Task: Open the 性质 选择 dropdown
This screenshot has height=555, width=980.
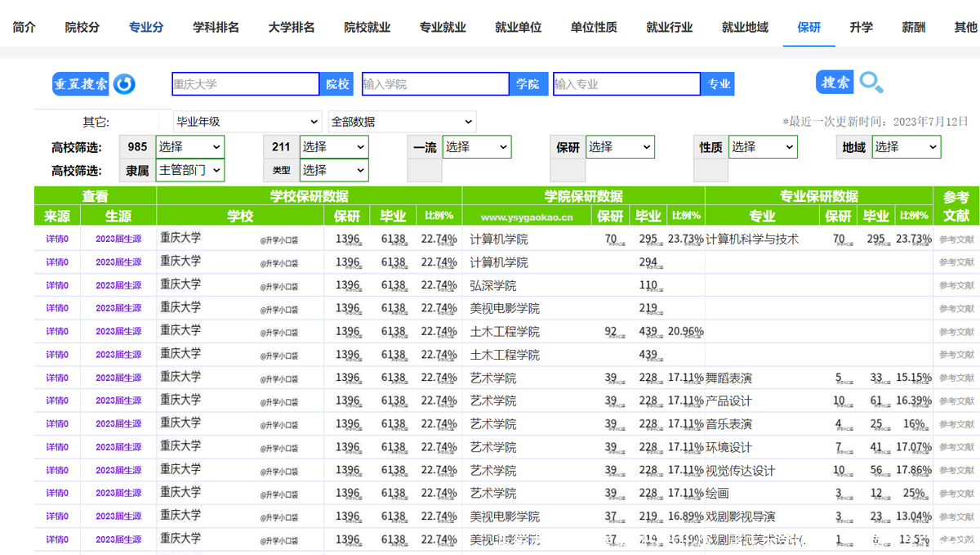Action: click(762, 147)
